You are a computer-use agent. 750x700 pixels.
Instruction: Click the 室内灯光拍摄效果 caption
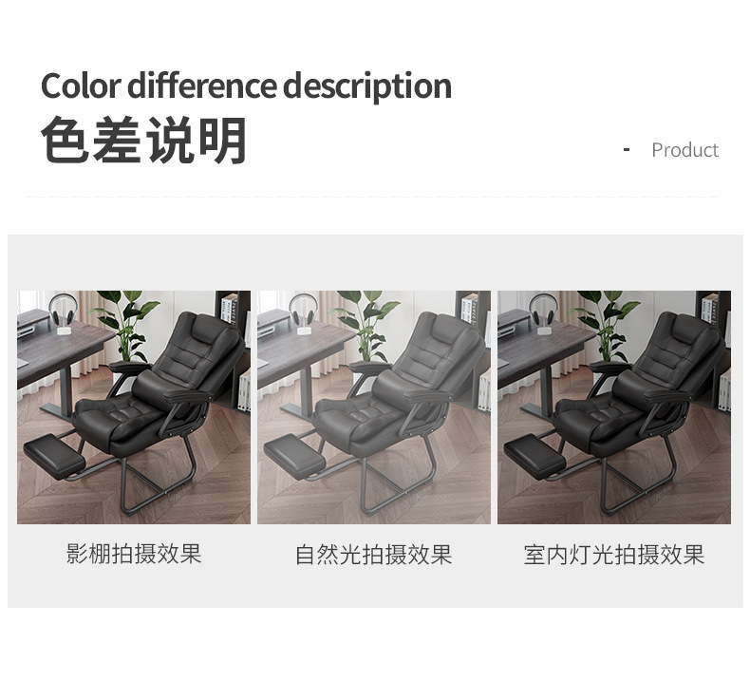pos(614,555)
